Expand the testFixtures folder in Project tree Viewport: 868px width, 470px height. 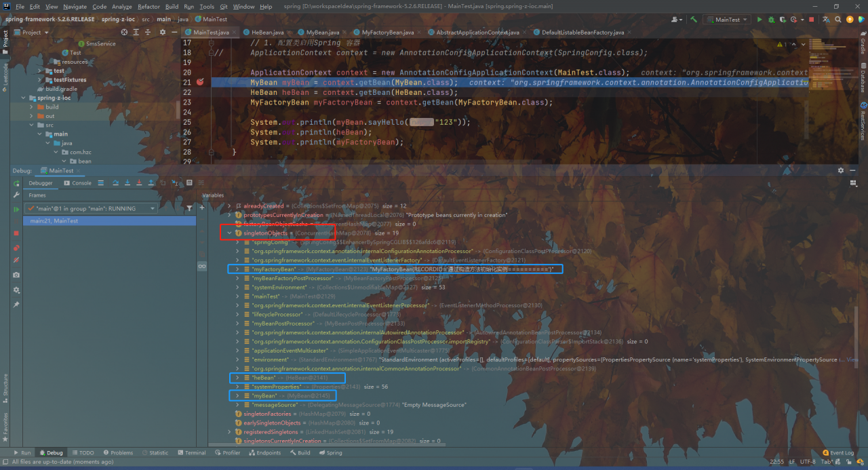tap(39, 80)
